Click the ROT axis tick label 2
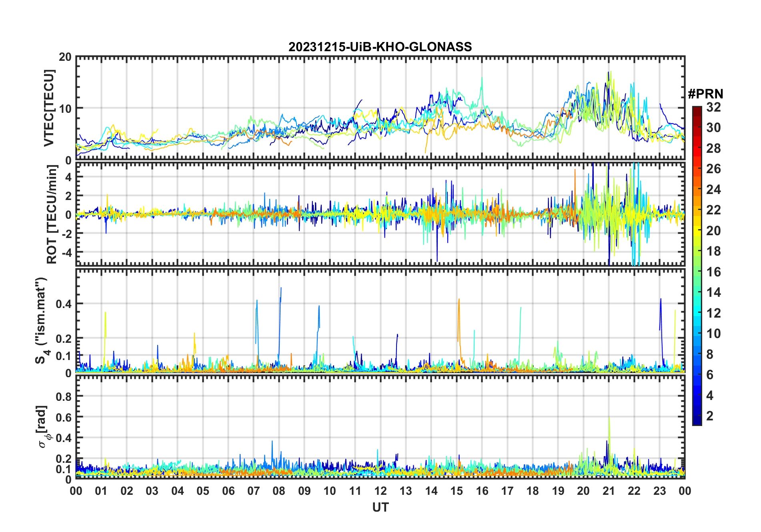This screenshot has height=532, width=761. click(x=69, y=196)
